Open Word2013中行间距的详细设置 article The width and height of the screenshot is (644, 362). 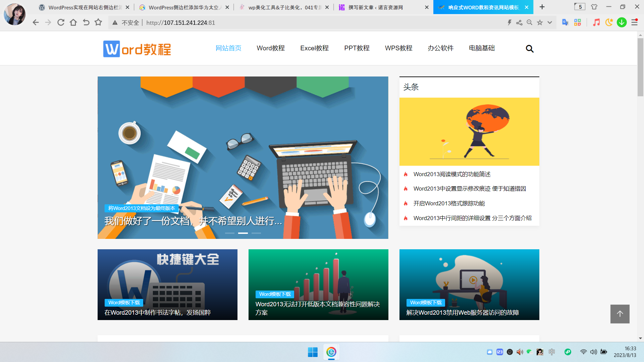tap(472, 218)
